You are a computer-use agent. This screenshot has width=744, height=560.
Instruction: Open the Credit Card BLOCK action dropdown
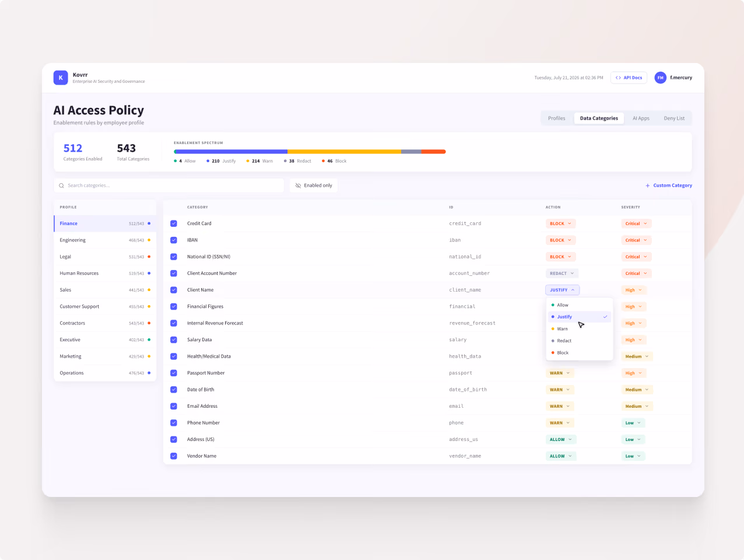[561, 223]
